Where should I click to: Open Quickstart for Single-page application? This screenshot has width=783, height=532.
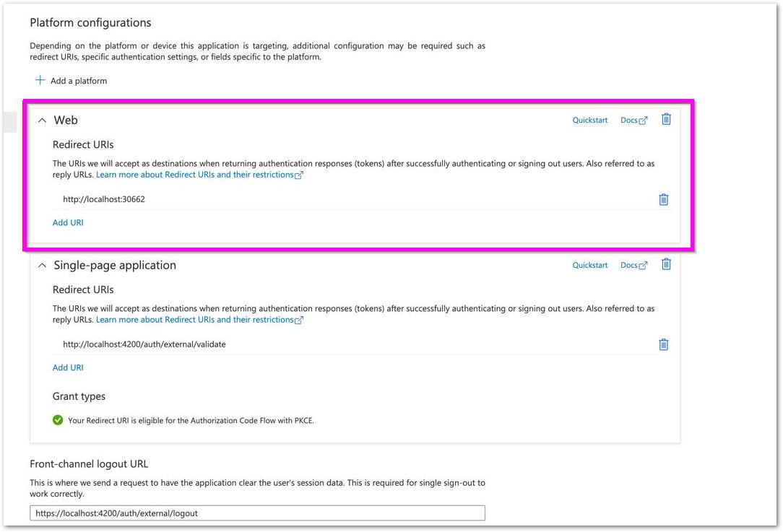click(x=589, y=266)
